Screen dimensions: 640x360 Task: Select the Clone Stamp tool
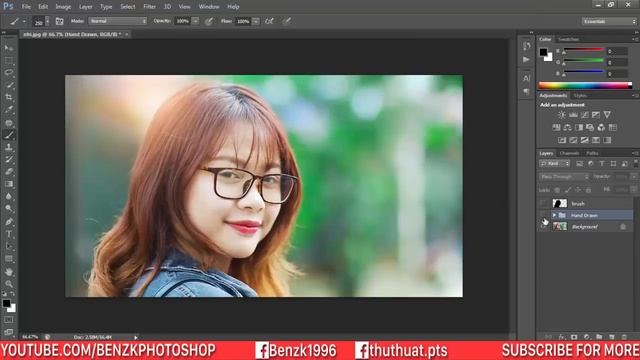point(9,147)
